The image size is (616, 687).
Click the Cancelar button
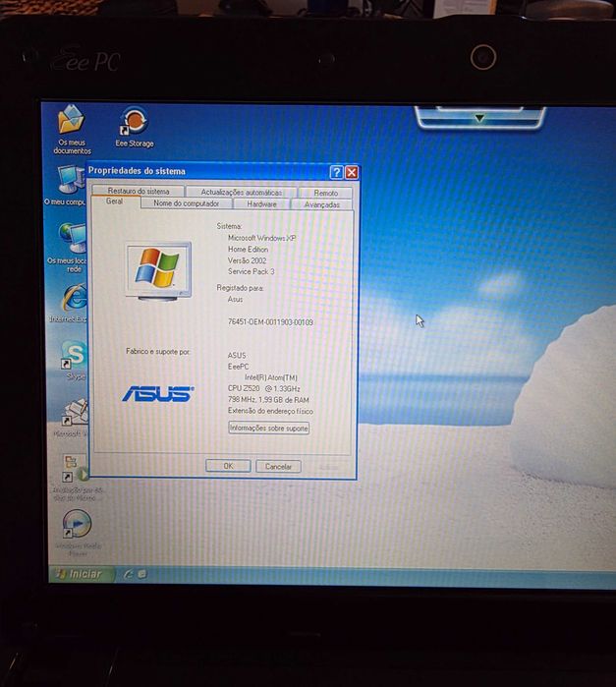click(x=278, y=467)
